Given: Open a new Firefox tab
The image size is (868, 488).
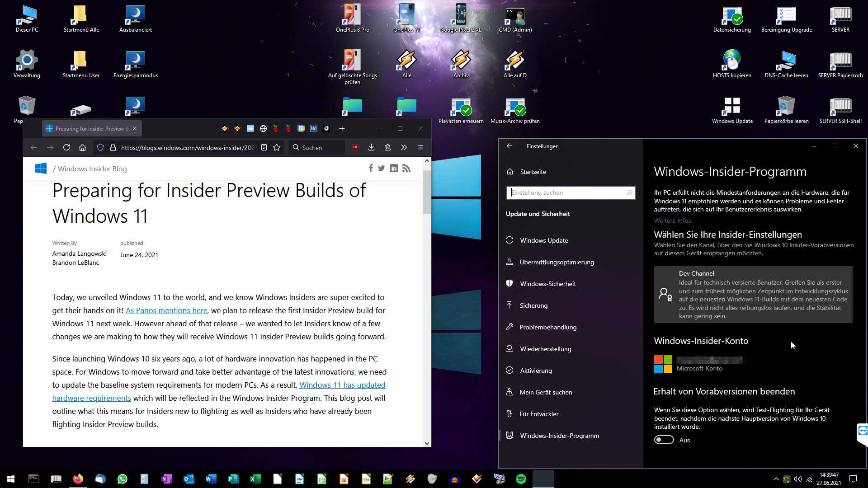Looking at the screenshot, I should 342,129.
